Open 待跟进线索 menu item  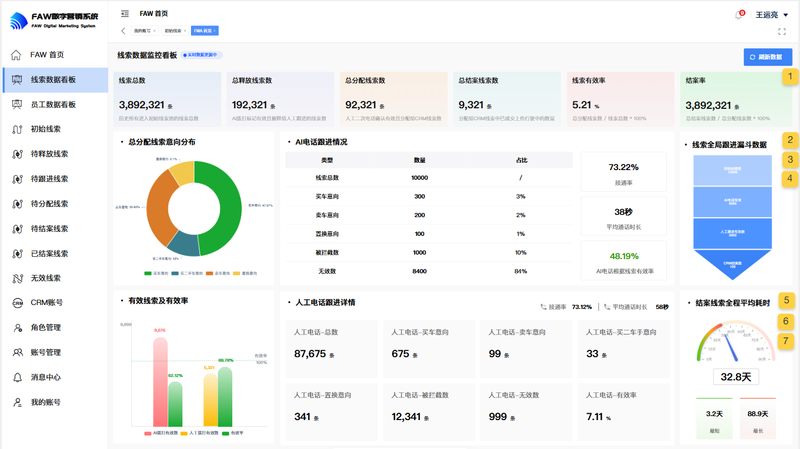point(55,179)
